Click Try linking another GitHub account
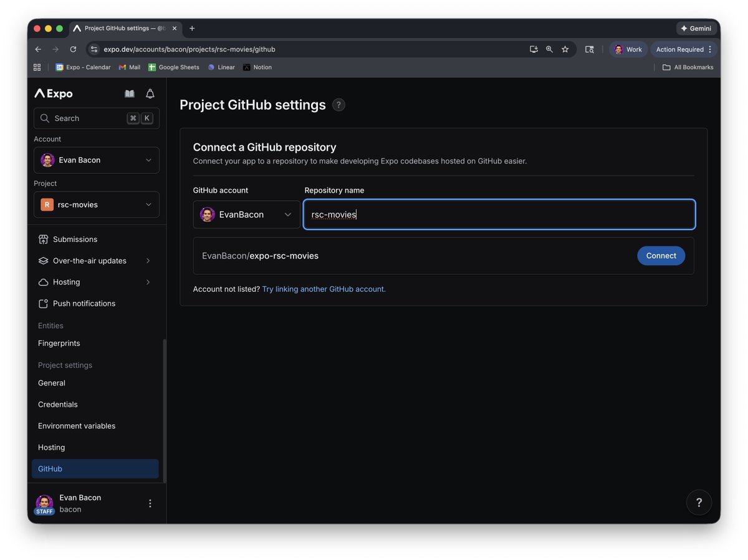Viewport: 748px width, 560px height. point(324,289)
